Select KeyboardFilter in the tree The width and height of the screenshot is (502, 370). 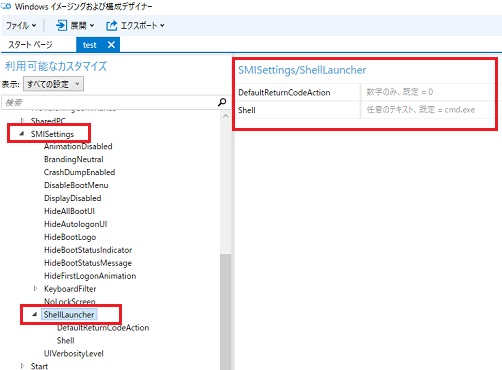tap(70, 289)
